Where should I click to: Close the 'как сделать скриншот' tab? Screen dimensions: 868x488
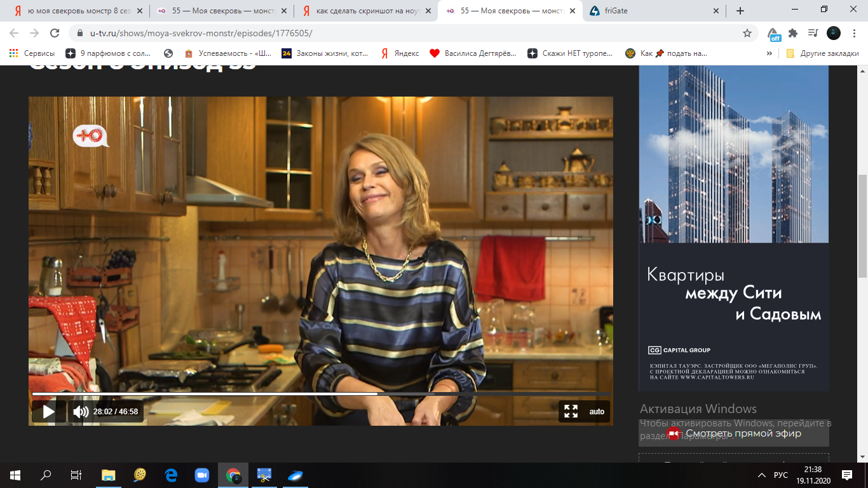[x=427, y=11]
